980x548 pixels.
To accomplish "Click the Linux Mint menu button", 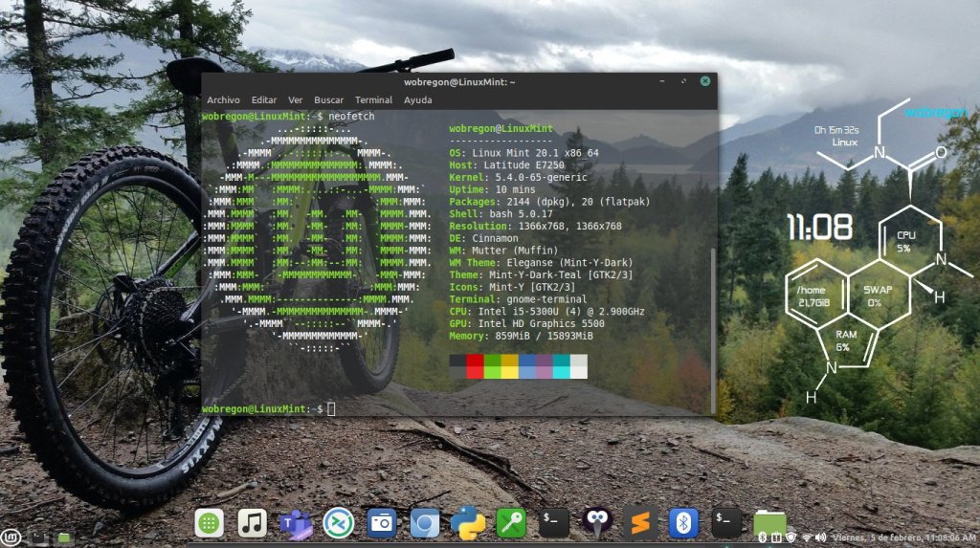I will (10, 537).
